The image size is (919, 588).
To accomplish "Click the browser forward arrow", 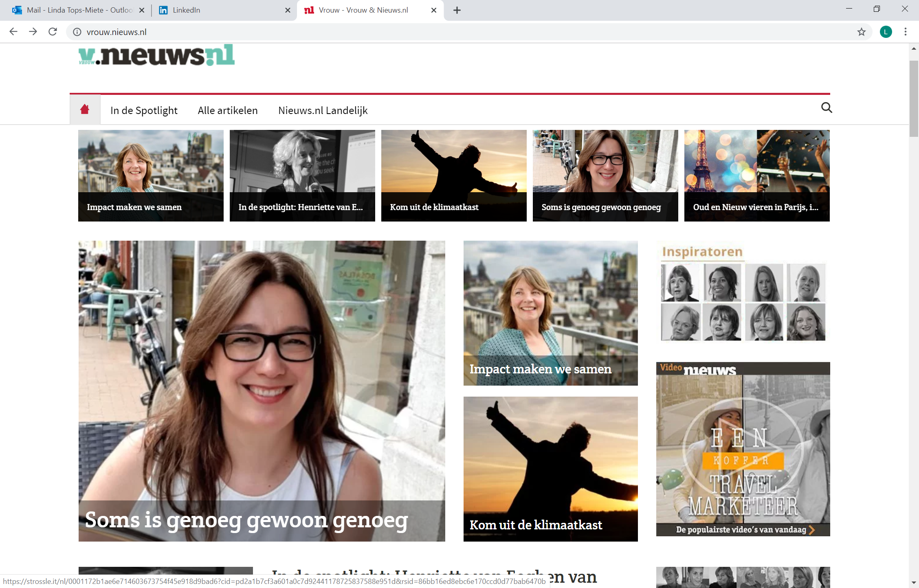I will pos(33,32).
